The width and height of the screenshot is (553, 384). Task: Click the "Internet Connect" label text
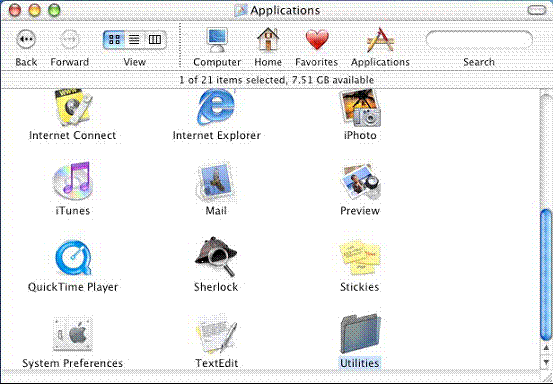coord(72,135)
